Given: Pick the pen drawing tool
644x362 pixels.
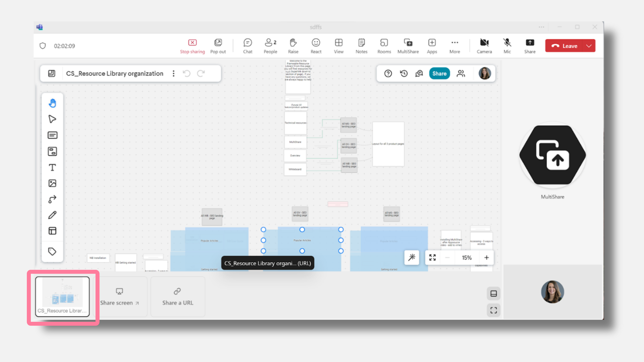Looking at the screenshot, I should coord(52,215).
